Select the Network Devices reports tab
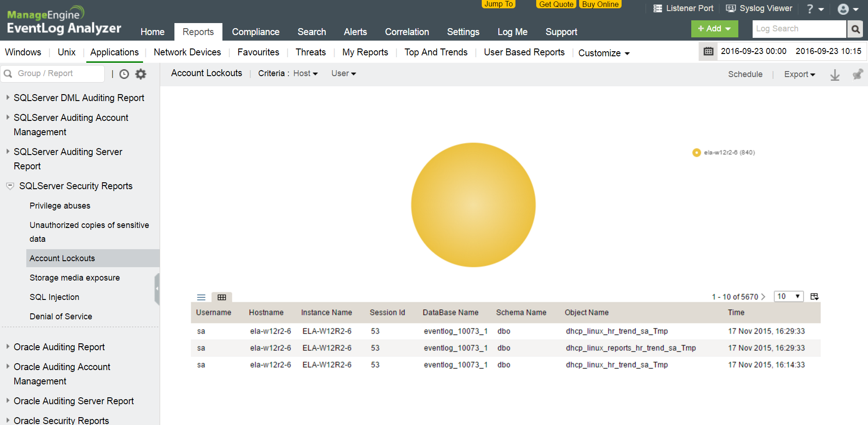The image size is (868, 425). [187, 52]
